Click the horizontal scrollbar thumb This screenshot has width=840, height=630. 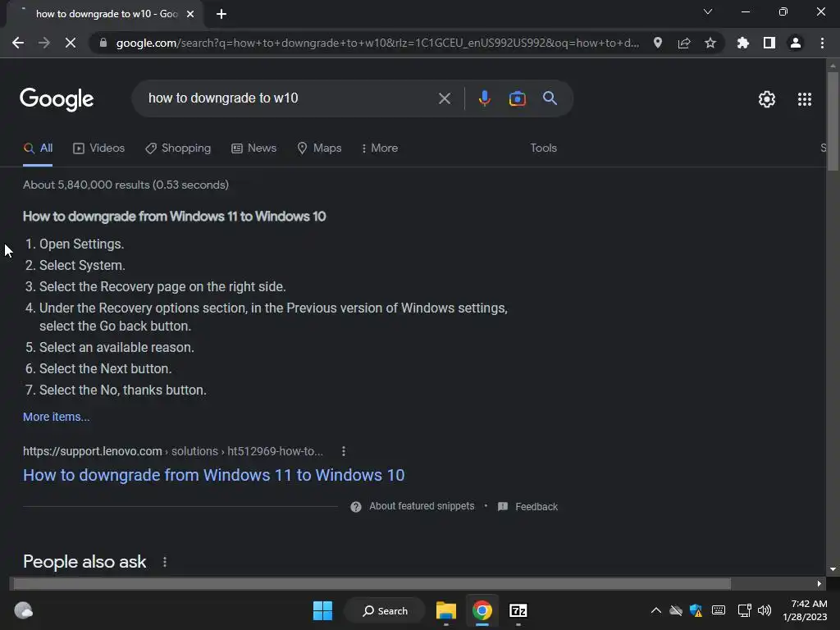(372, 584)
